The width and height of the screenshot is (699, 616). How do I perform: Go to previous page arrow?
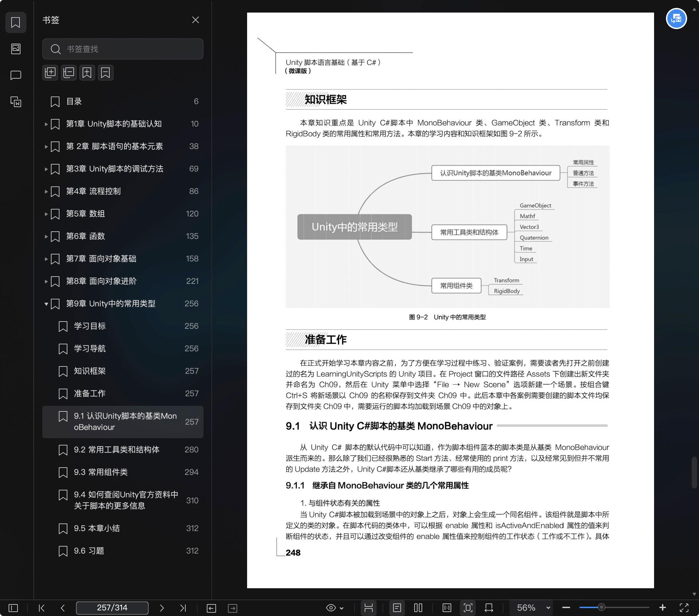click(62, 608)
